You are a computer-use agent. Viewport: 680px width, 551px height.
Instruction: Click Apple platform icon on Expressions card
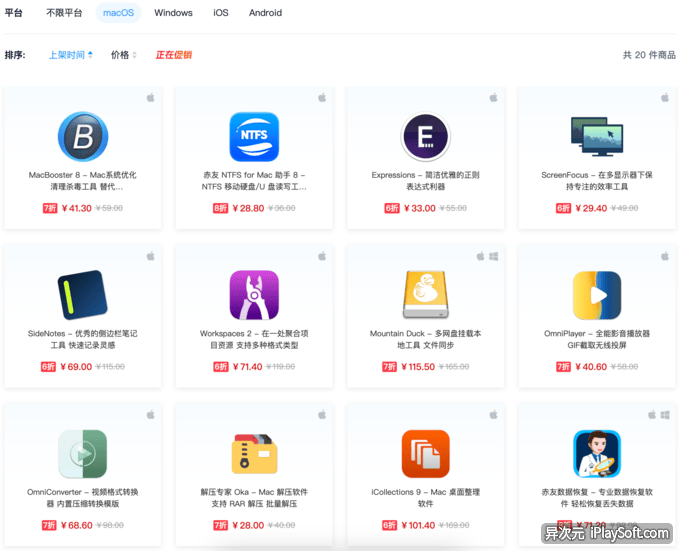(x=494, y=98)
